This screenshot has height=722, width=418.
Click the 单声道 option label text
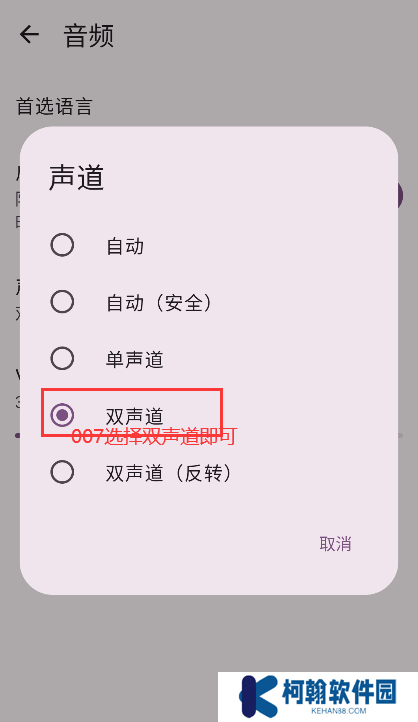(x=135, y=360)
